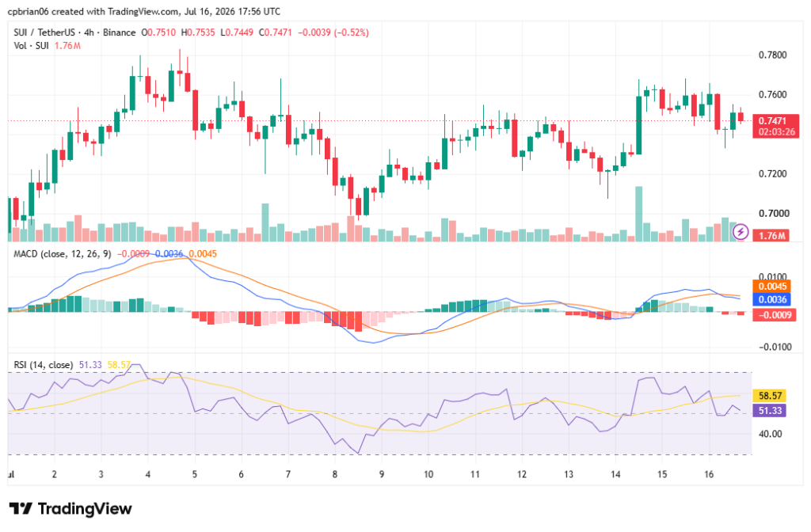Click the MACD legend value 0.0045
The width and height of the screenshot is (811, 532).
pos(203,254)
